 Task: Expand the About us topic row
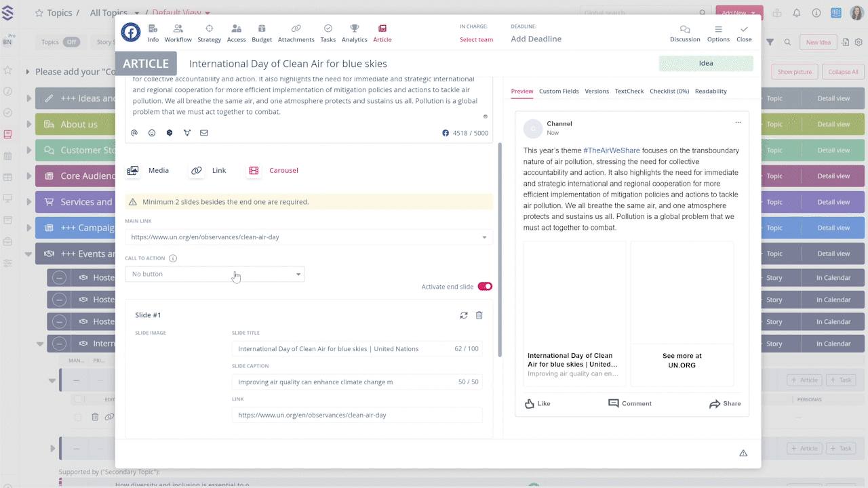click(x=29, y=125)
